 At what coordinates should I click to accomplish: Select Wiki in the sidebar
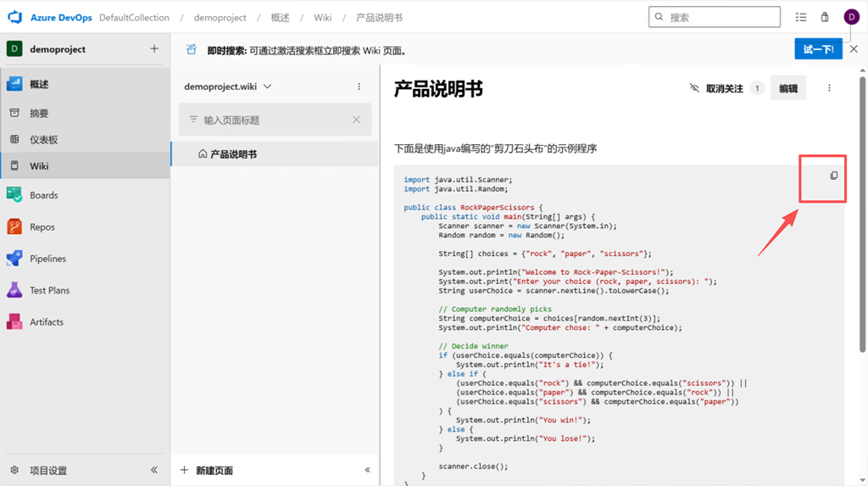click(86, 165)
